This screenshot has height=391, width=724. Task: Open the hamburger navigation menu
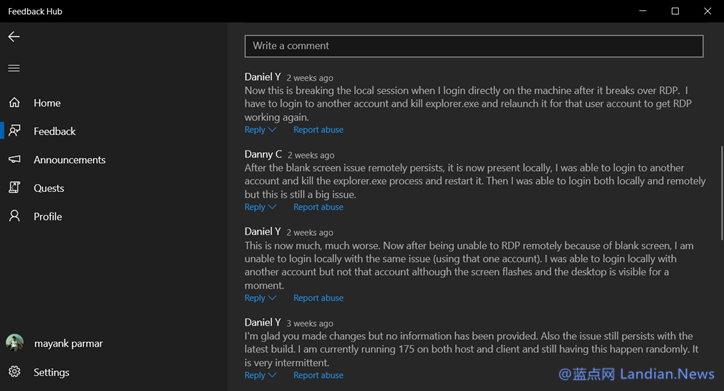click(14, 68)
